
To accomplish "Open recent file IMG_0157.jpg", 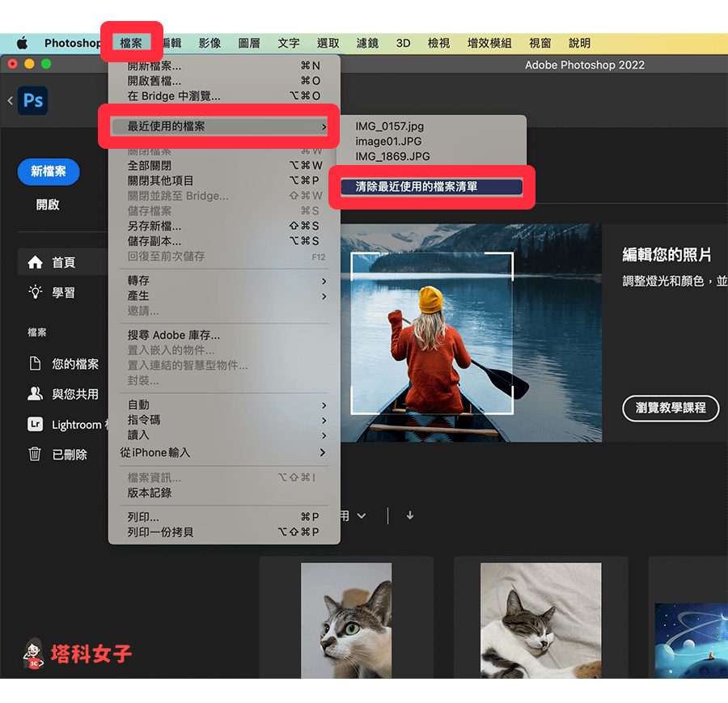I will [x=389, y=126].
